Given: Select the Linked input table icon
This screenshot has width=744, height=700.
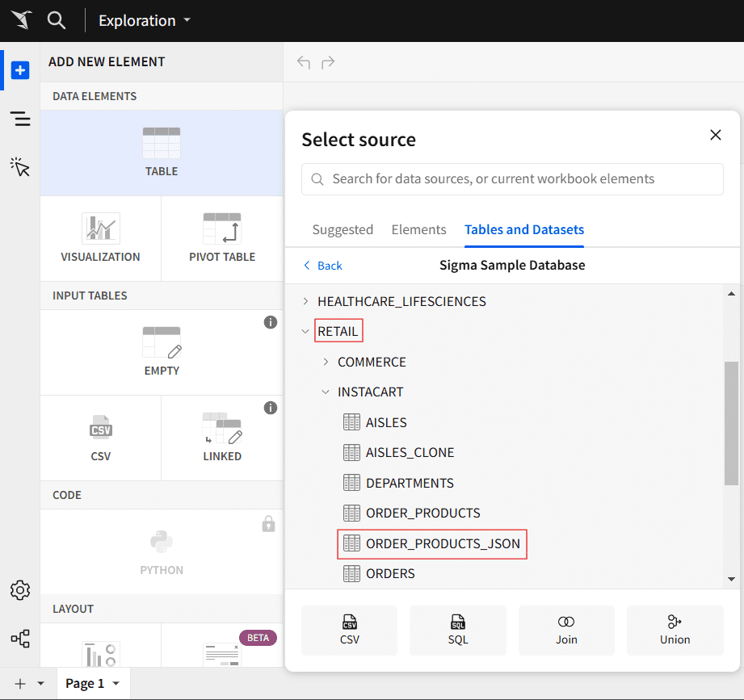Looking at the screenshot, I should [x=222, y=430].
